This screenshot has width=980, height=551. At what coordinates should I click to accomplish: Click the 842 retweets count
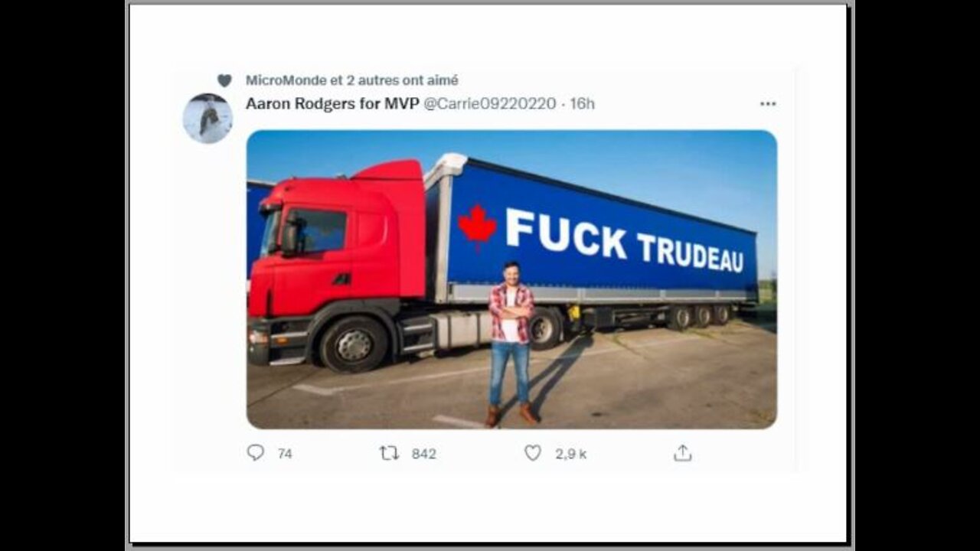pyautogui.click(x=423, y=454)
